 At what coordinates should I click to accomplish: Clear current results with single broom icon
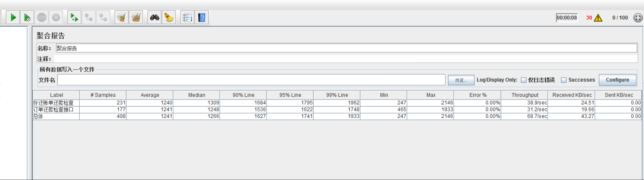click(121, 17)
